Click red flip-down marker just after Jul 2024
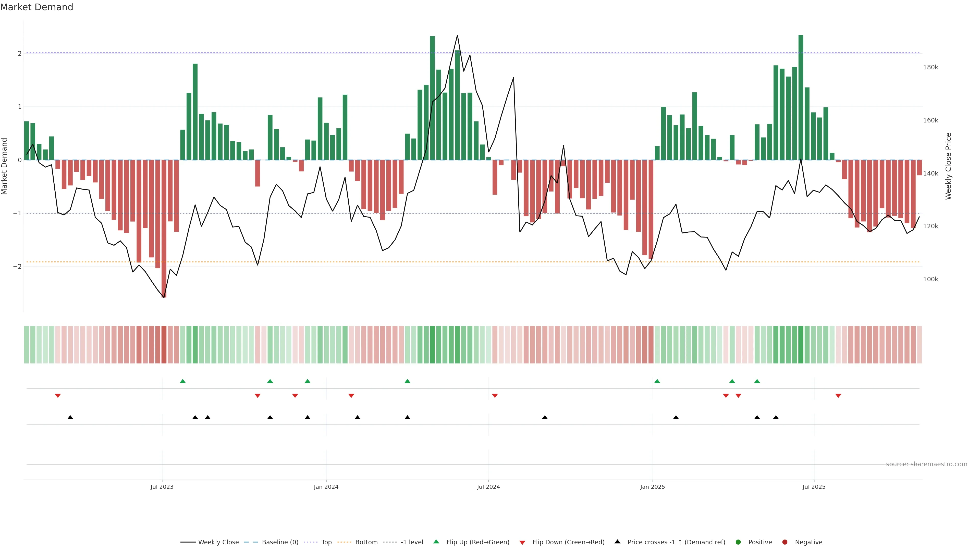 tap(495, 396)
